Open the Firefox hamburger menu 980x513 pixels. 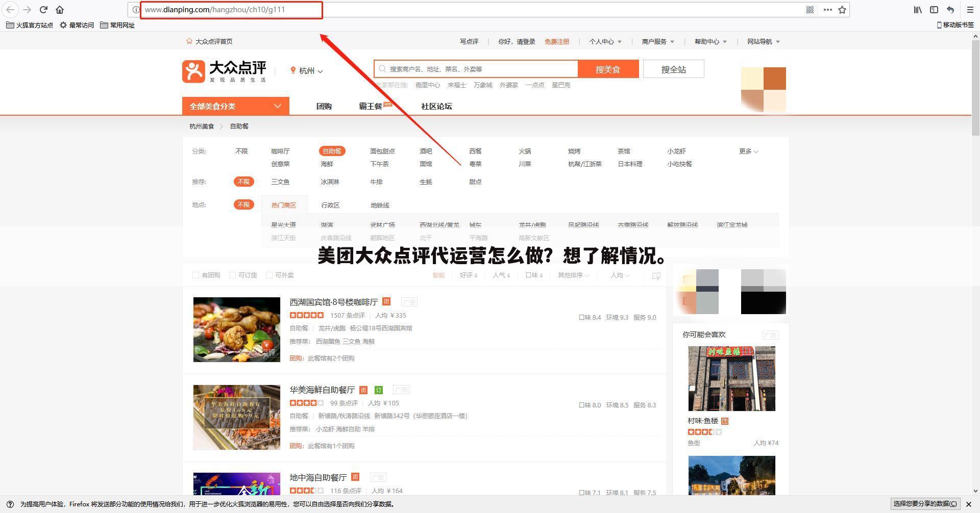(970, 10)
